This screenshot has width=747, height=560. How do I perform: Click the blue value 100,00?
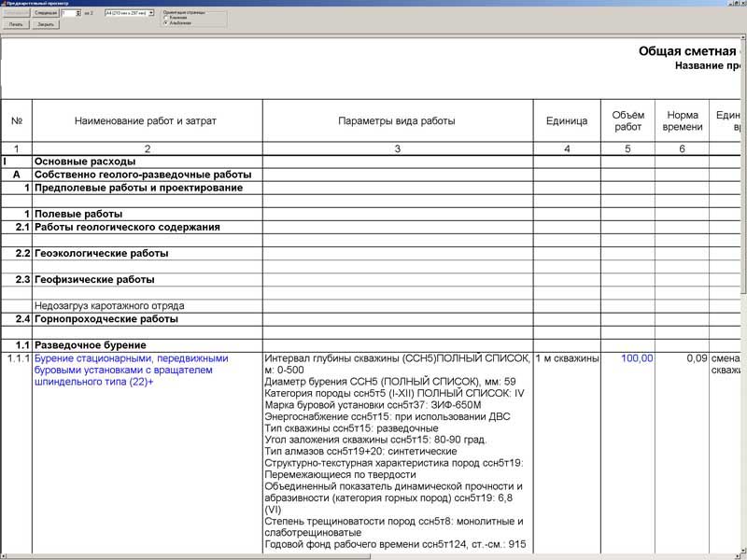[637, 358]
